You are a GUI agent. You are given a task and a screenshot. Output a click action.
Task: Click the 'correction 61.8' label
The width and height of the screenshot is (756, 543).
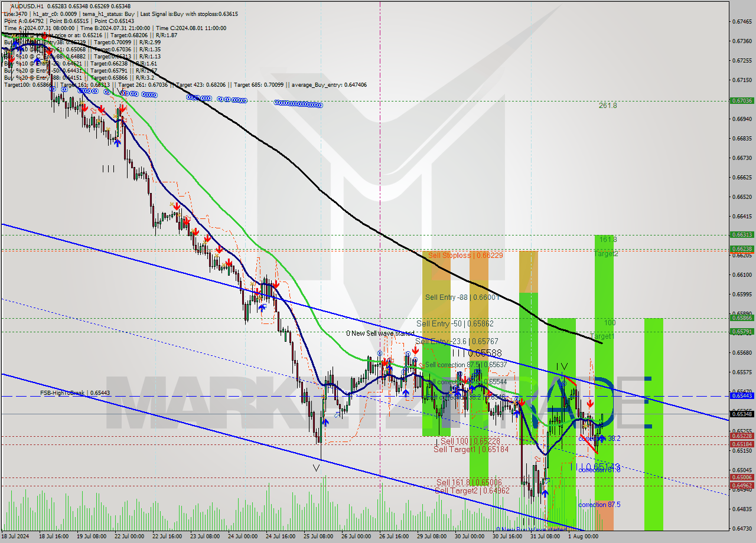click(x=599, y=470)
